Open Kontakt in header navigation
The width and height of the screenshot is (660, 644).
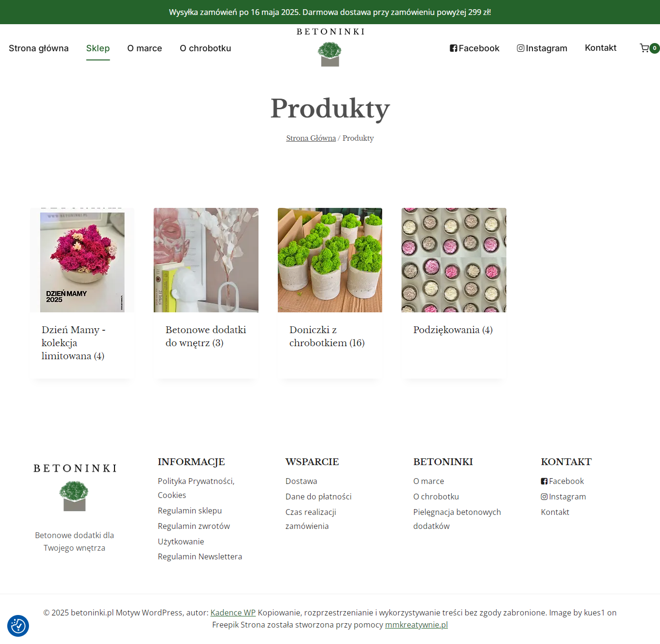pyautogui.click(x=601, y=48)
